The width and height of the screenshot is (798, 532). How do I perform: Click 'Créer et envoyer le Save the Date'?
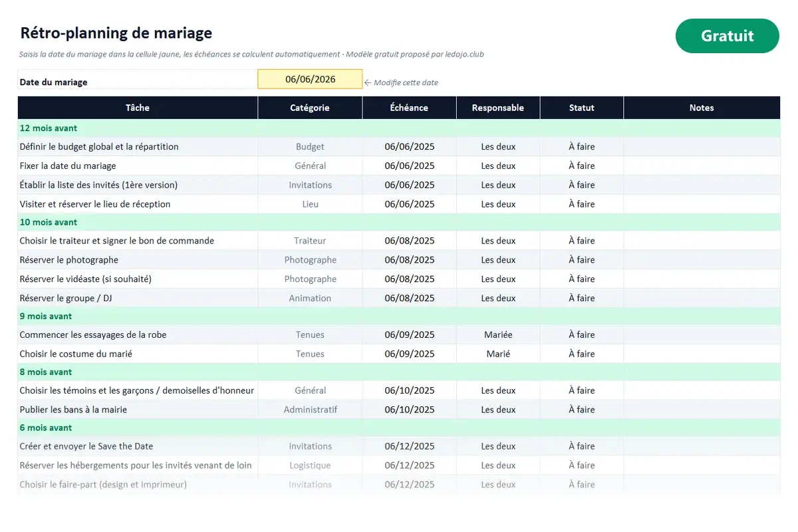pos(86,446)
